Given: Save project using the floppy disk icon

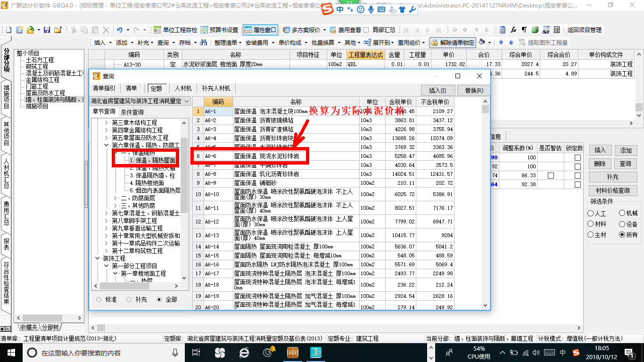Looking at the screenshot, I should (x=47, y=30).
